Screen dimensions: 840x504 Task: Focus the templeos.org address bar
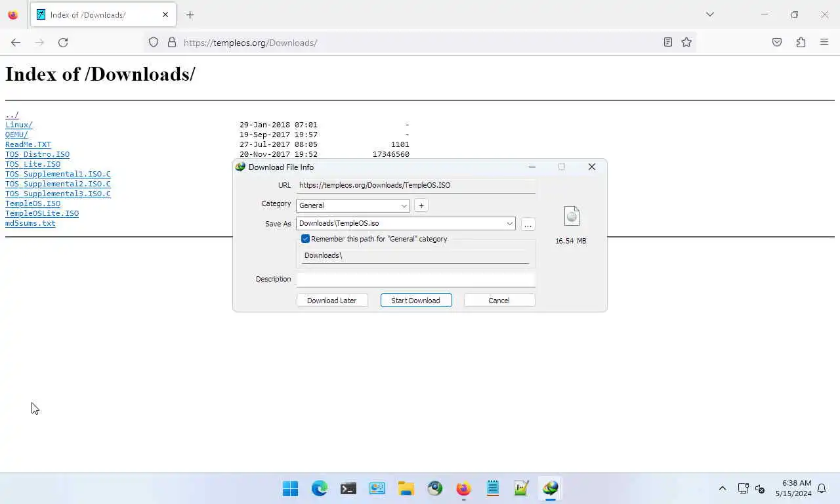[420, 43]
